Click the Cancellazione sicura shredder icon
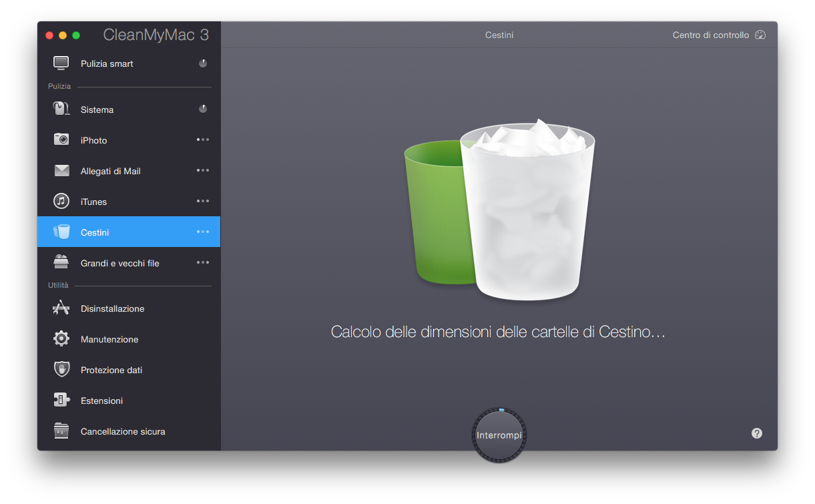This screenshot has width=815, height=504. (61, 431)
